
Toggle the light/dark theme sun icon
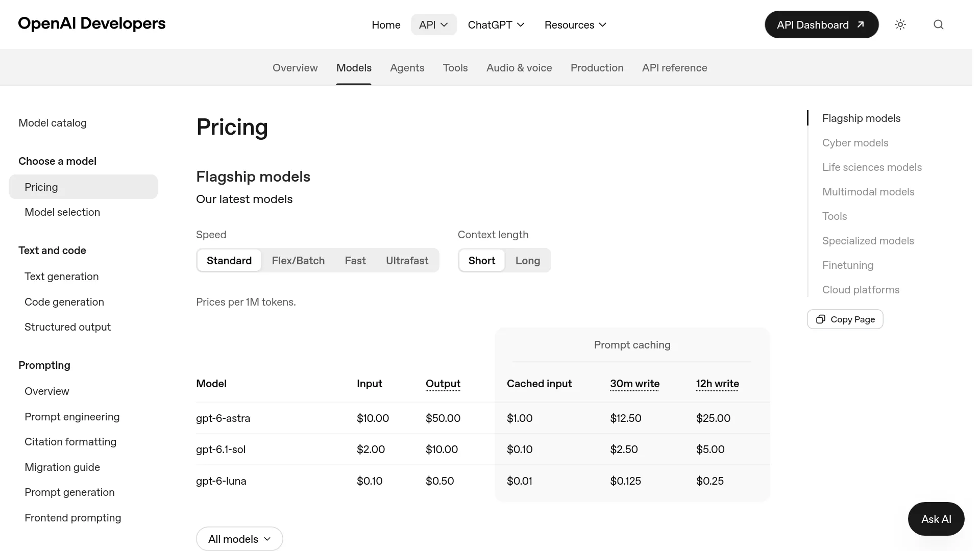900,24
